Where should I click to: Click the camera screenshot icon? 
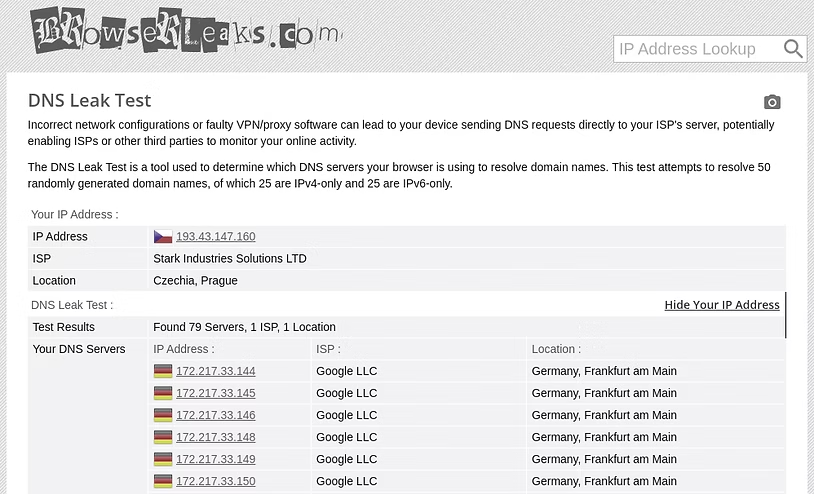tap(772, 102)
